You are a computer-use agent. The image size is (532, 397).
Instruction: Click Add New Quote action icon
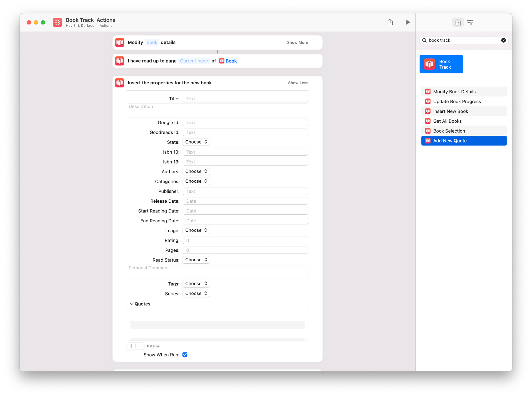[428, 141]
